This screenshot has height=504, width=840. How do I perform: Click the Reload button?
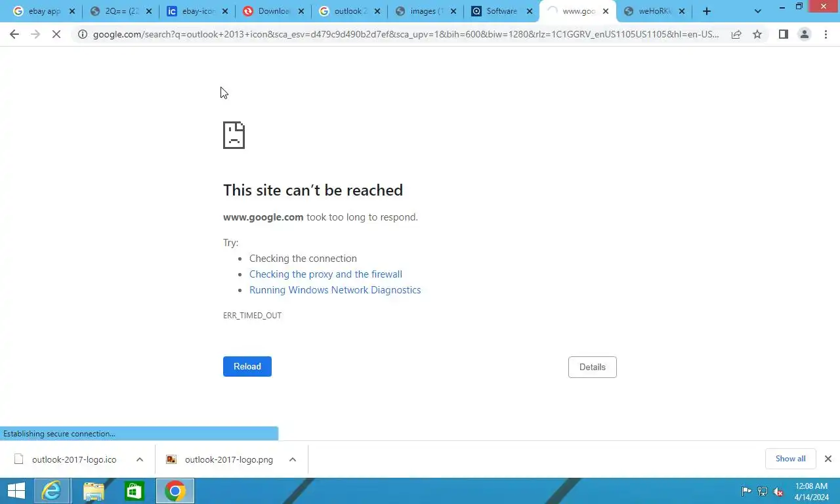point(247,366)
